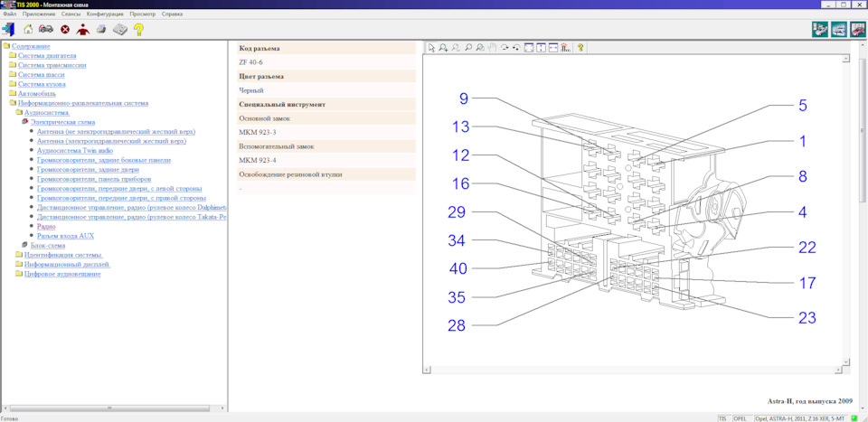Open the vehicle selection car icon
Image resolution: width=868 pixels, height=422 pixels.
point(46,29)
